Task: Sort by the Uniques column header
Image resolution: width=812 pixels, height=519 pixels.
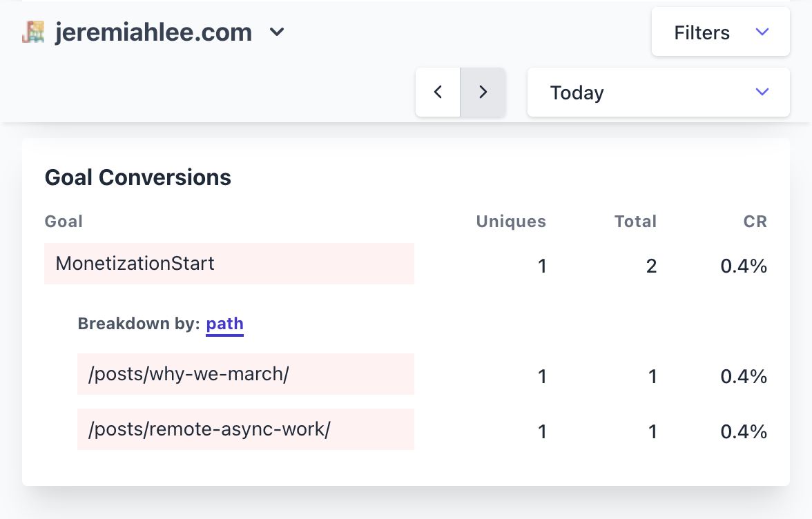Action: [510, 222]
